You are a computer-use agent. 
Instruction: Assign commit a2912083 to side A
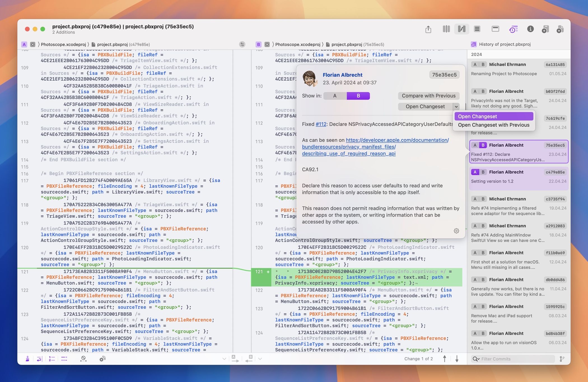click(475, 226)
